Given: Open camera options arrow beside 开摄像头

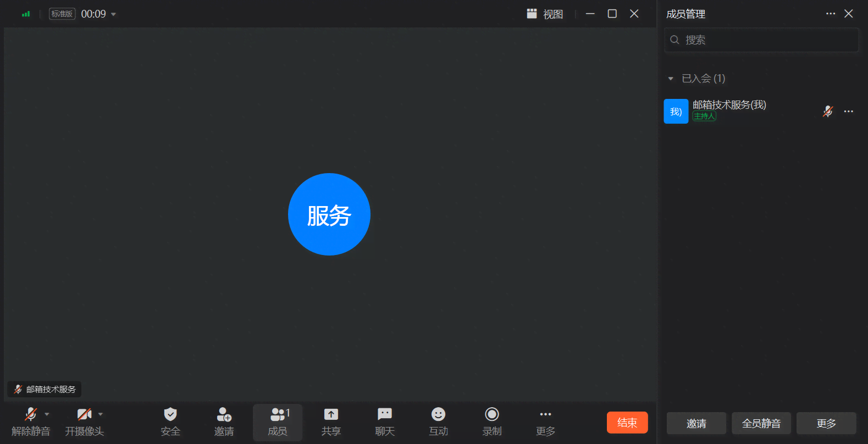Looking at the screenshot, I should [101, 414].
